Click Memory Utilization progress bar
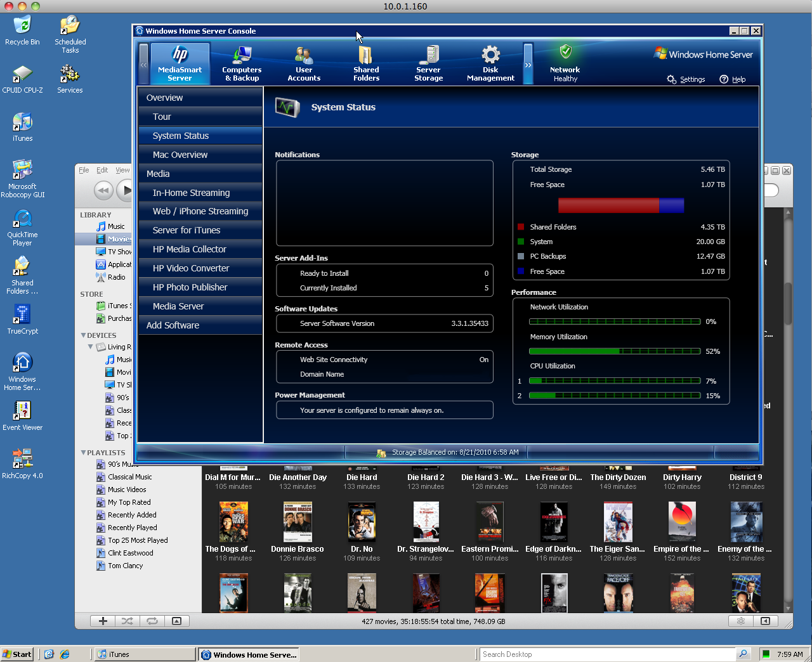The height and width of the screenshot is (662, 812). point(615,351)
